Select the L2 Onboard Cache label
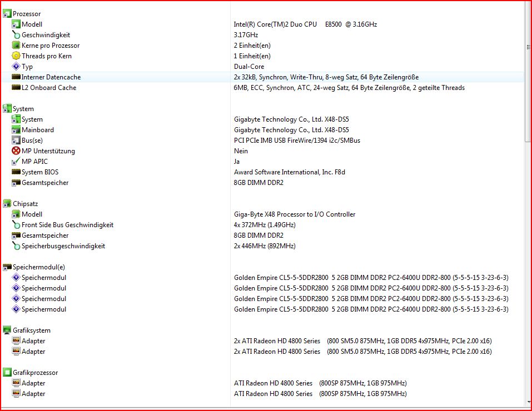 [49, 88]
